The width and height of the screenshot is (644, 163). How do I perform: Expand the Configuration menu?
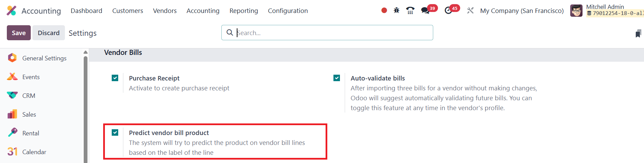(x=288, y=11)
